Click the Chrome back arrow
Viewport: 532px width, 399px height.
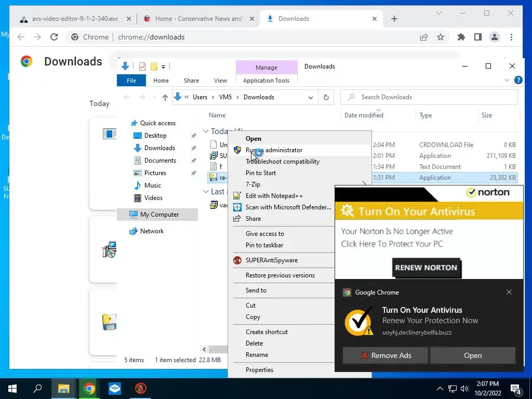click(21, 37)
